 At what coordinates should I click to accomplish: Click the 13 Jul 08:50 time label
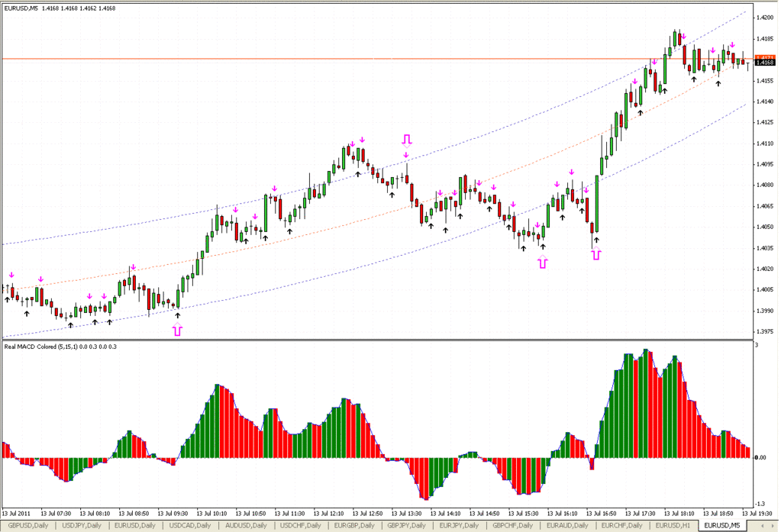point(134,514)
